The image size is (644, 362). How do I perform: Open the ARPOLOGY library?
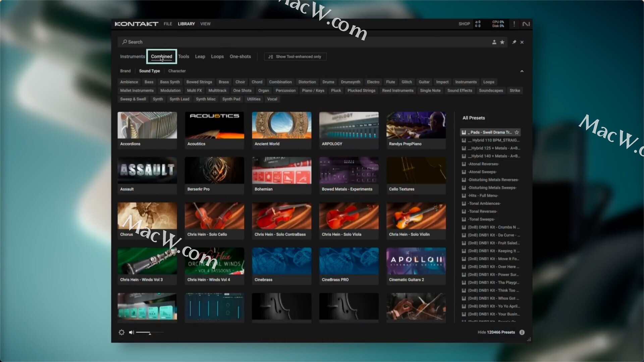[x=349, y=130]
